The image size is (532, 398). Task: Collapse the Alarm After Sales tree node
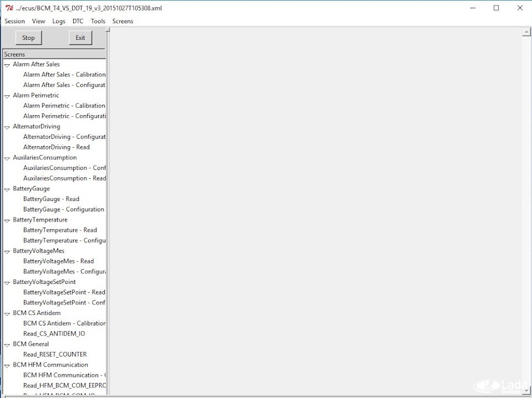pos(7,65)
